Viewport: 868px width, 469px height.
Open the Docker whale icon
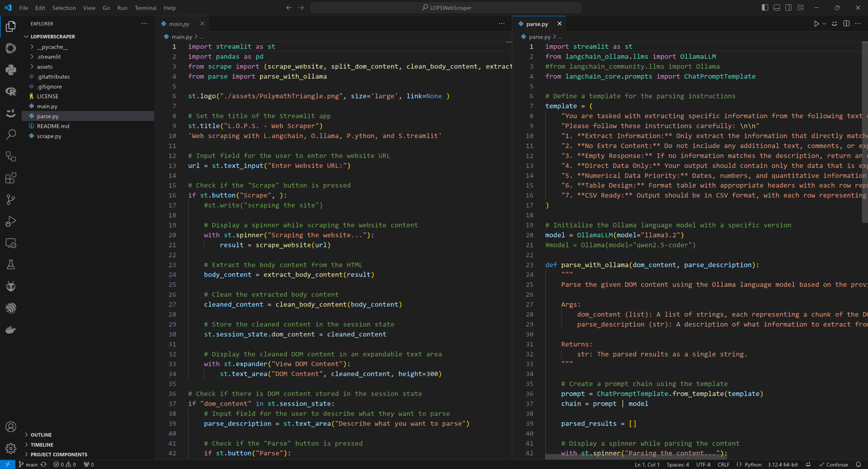pyautogui.click(x=11, y=330)
